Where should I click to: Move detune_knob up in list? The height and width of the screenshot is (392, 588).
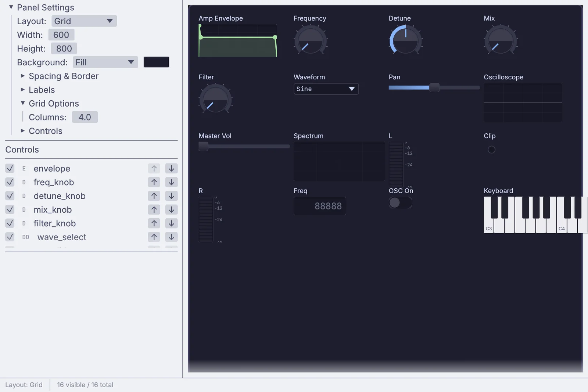tap(154, 196)
